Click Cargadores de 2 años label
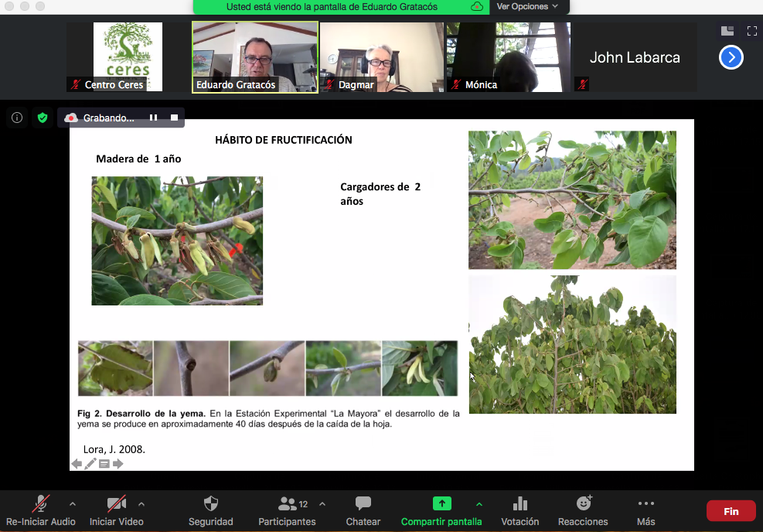This screenshot has width=763, height=532. click(x=380, y=194)
